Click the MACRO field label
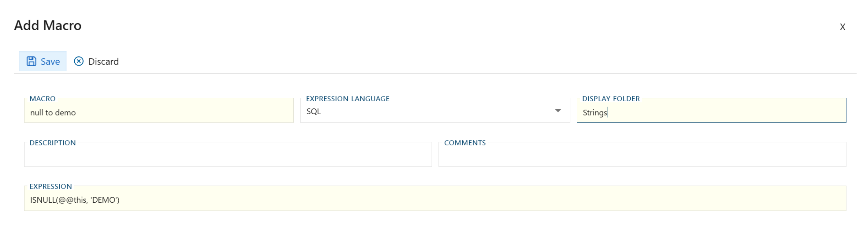The height and width of the screenshot is (237, 868). pos(43,98)
